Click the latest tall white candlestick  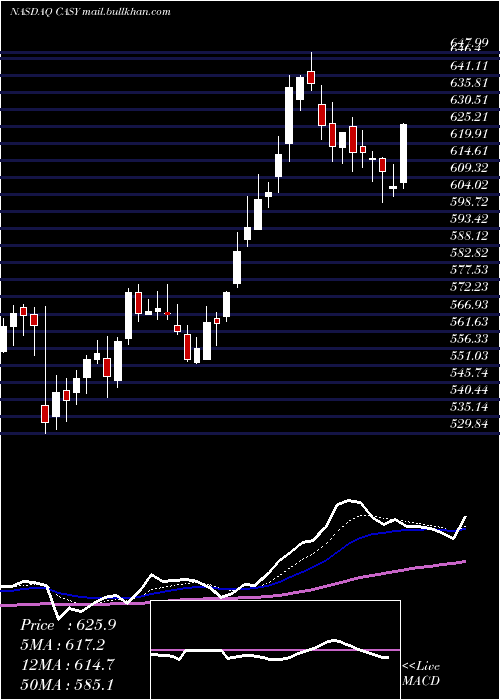click(x=404, y=154)
